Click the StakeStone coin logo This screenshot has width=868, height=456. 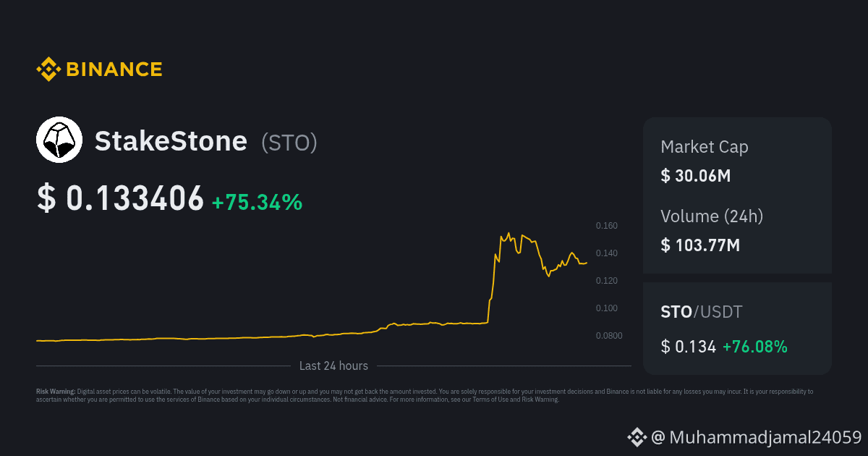pyautogui.click(x=59, y=140)
